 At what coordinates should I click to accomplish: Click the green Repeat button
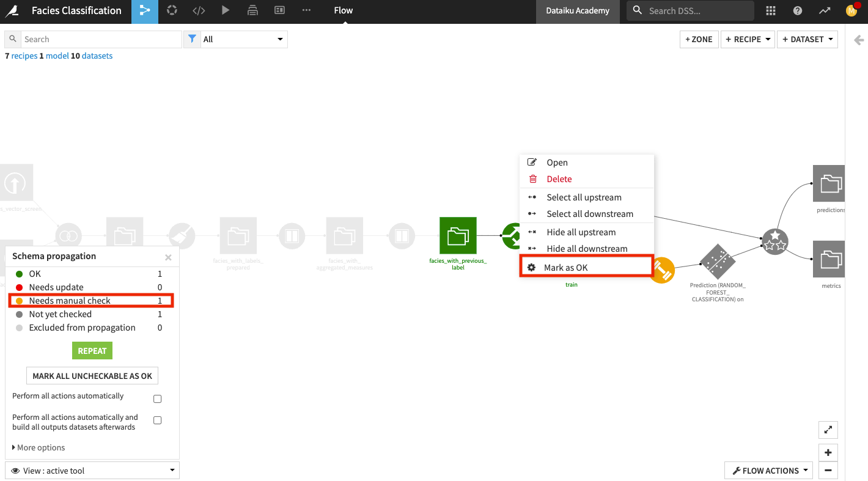[x=92, y=351]
